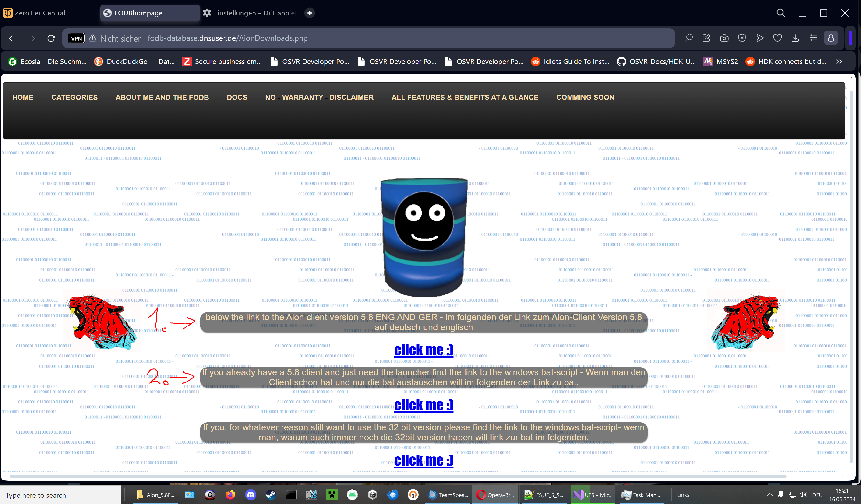Click the browser reload button

51,38
